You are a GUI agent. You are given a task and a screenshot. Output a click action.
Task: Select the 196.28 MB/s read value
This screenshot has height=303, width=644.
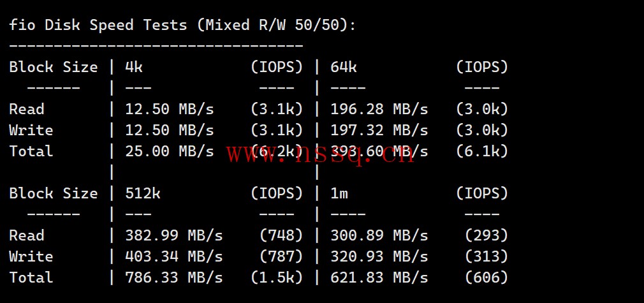pyautogui.click(x=379, y=109)
